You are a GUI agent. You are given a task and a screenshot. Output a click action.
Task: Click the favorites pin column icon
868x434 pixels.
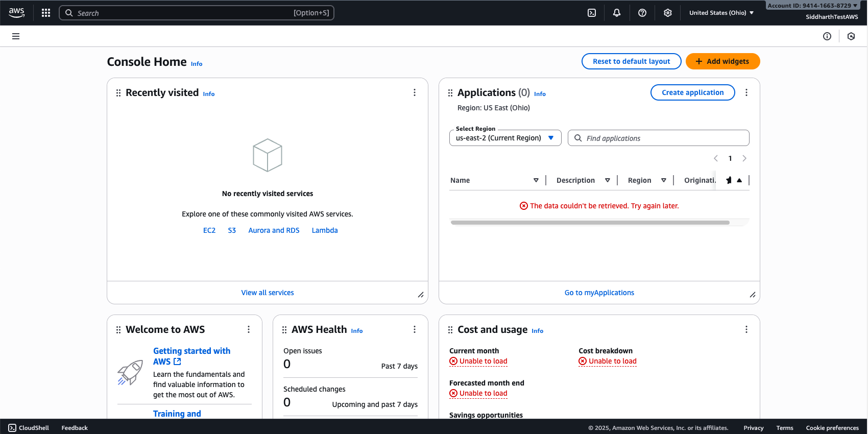(729, 180)
